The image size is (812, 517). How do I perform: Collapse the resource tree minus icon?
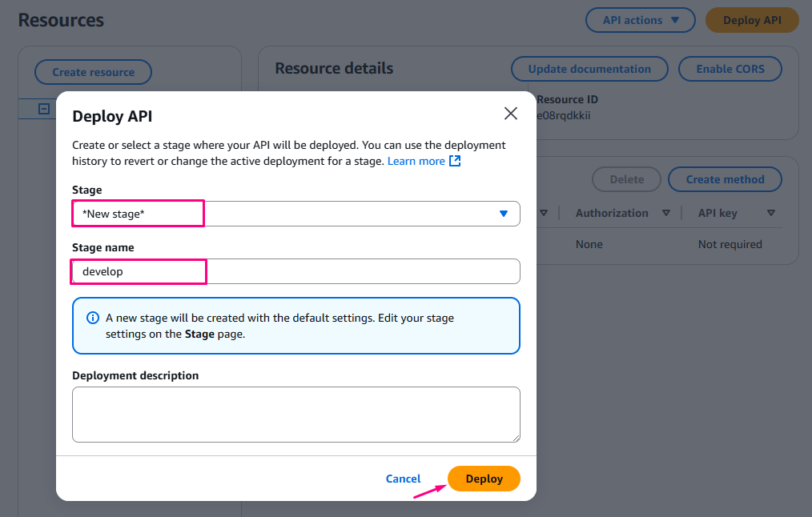point(45,109)
